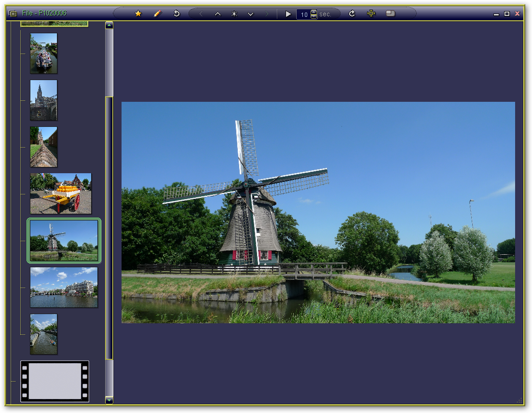The image size is (532, 413).
Task: Click the large windmill photo in viewer
Action: point(318,212)
